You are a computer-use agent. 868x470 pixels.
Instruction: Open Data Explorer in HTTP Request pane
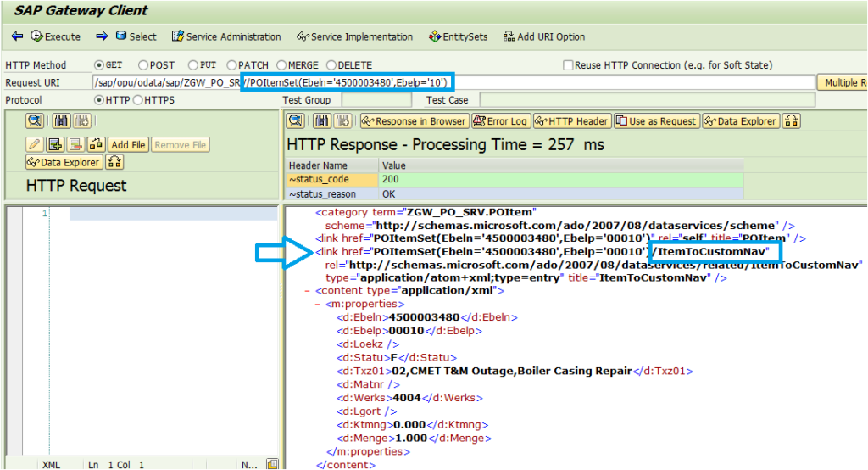tap(64, 162)
